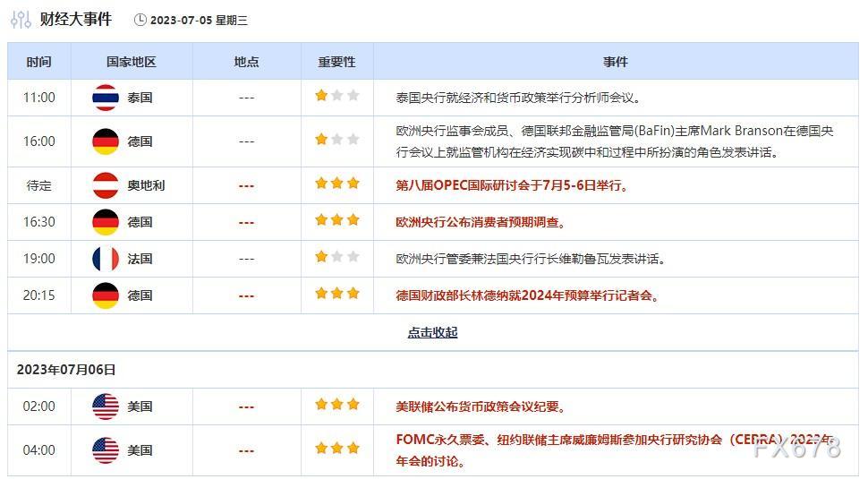The height and width of the screenshot is (479, 868).
Task: Click the Thailand flag icon
Action: (x=106, y=97)
